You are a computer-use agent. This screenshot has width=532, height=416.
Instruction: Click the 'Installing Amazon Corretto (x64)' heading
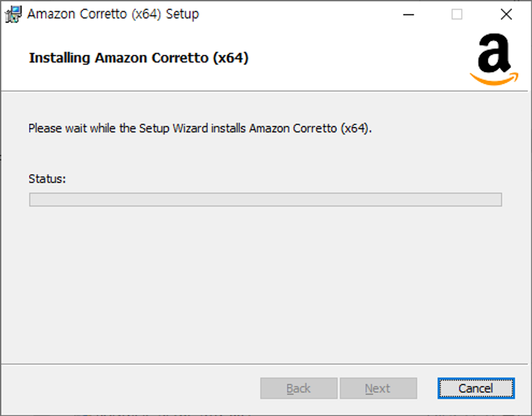click(x=139, y=58)
